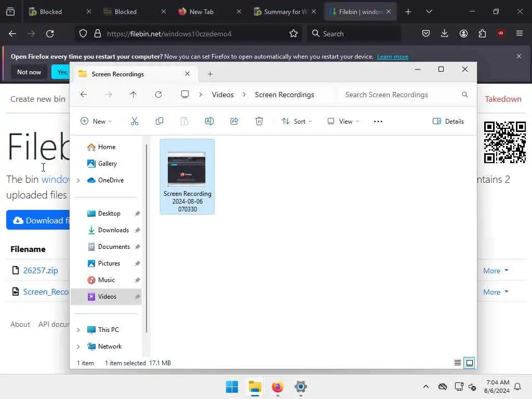The image size is (532, 399).
Task: Open the Sort dropdown menu
Action: (x=297, y=122)
